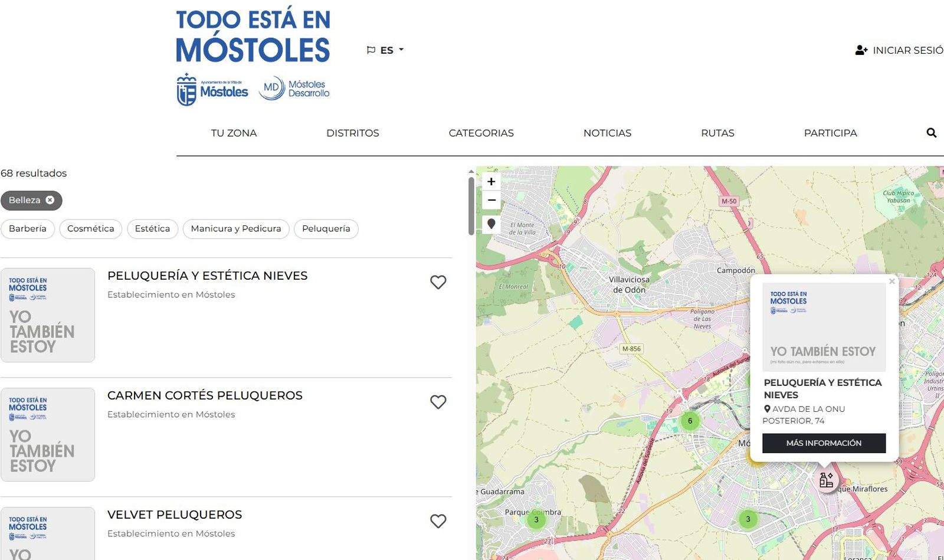Open the NOTICIAS menu item
944x560 pixels.
[607, 133]
